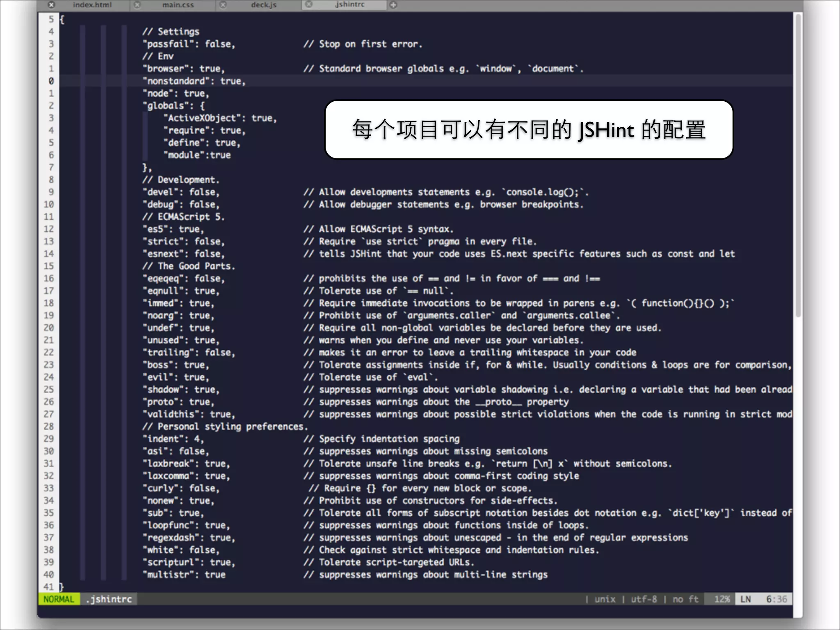Screen dimensions: 840x630
Task: Close the index.html tab
Action: click(51, 5)
